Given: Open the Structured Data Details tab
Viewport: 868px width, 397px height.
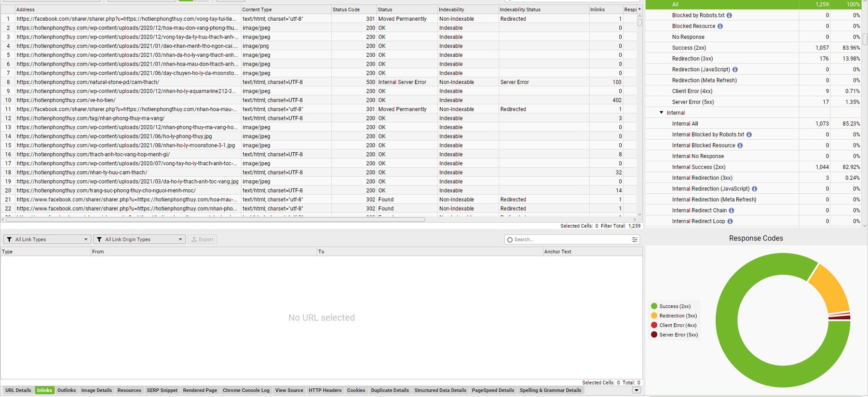Looking at the screenshot, I should [x=440, y=390].
